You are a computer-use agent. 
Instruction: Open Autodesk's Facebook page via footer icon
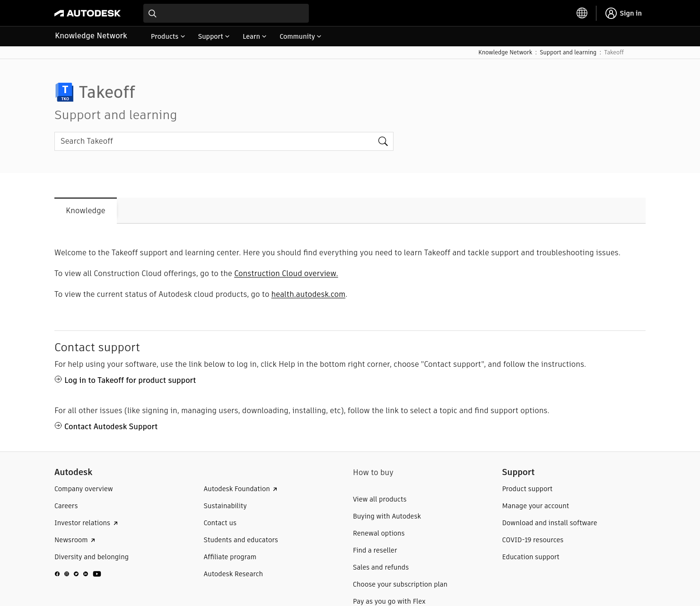57,573
